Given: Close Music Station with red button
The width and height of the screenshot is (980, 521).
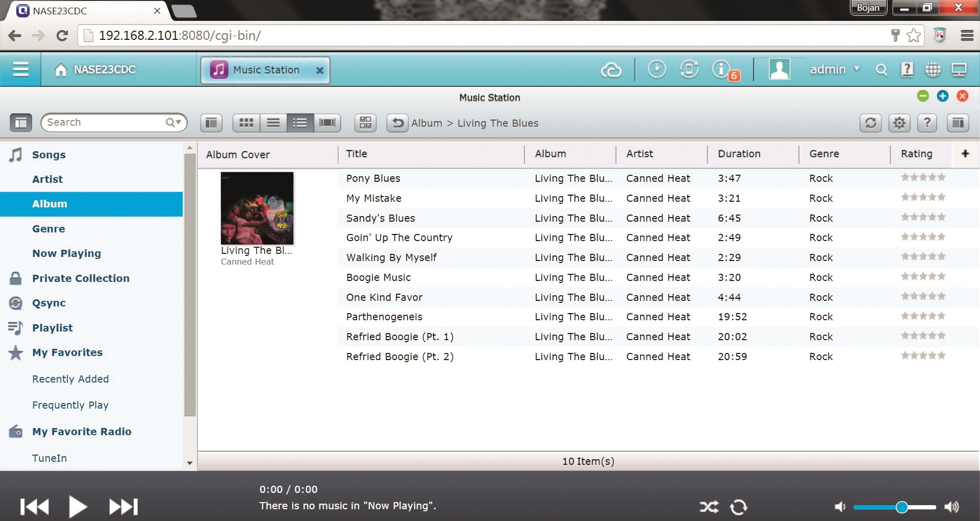Looking at the screenshot, I should [x=963, y=96].
